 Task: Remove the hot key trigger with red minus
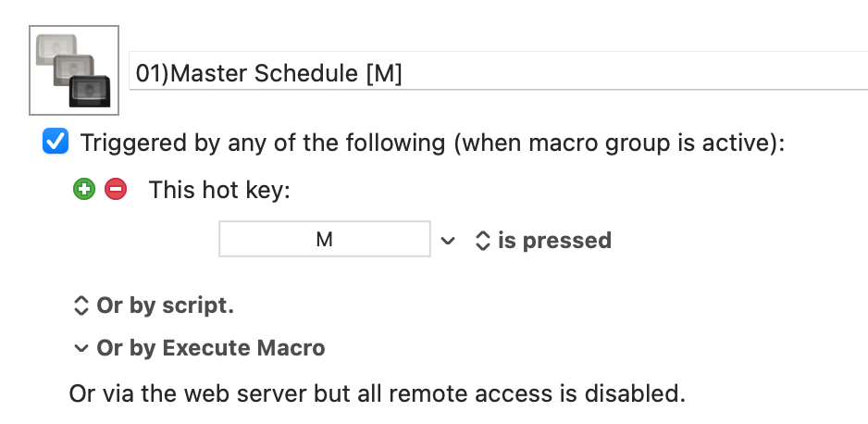coord(116,190)
